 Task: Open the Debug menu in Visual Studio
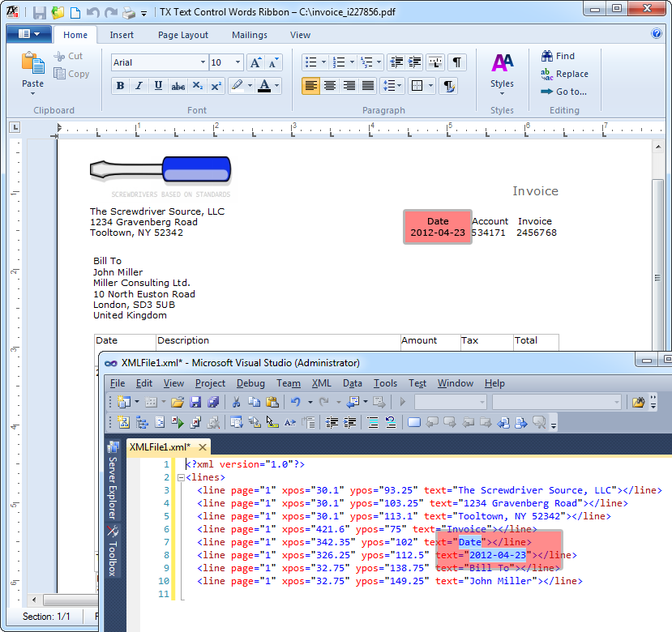[x=250, y=383]
